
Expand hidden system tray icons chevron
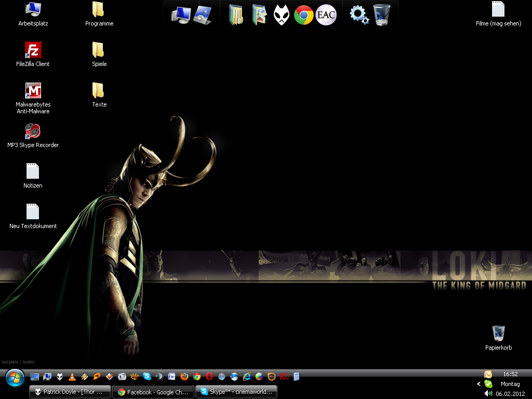(478, 384)
